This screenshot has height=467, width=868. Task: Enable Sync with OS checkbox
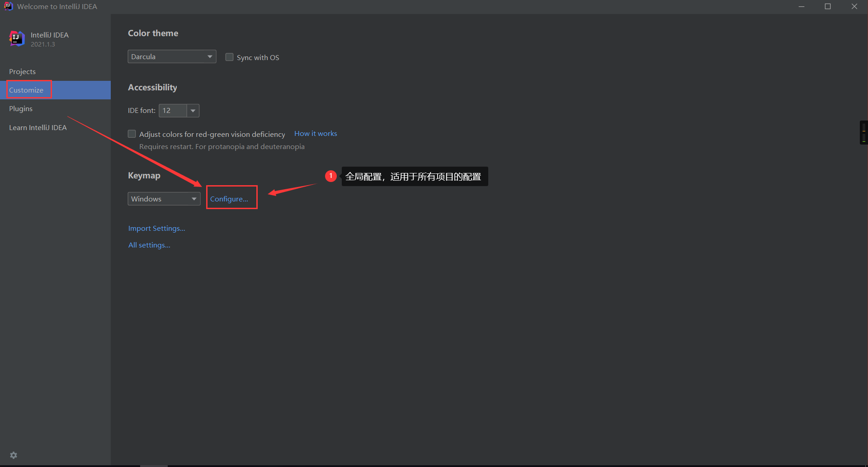[230, 57]
